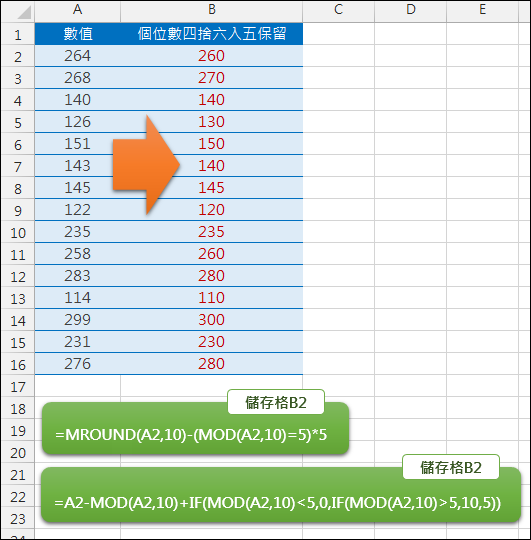Select row 20 header

pos(18,453)
